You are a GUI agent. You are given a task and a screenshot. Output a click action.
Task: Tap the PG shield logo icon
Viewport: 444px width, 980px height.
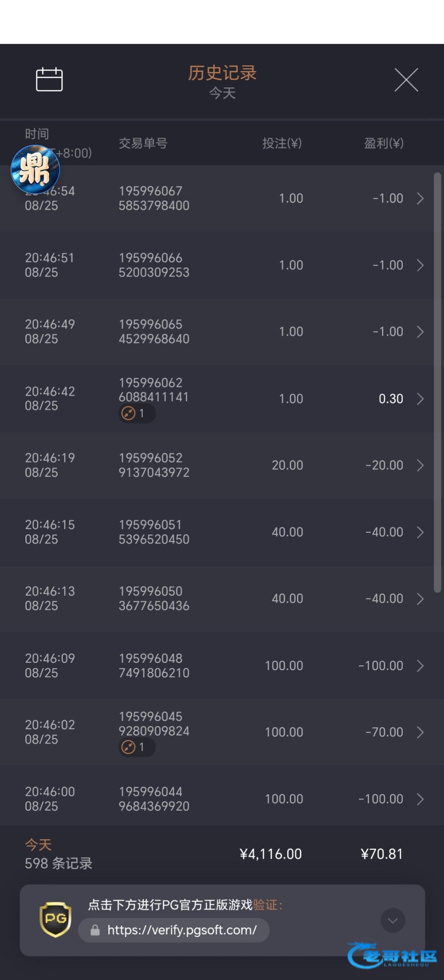point(55,920)
